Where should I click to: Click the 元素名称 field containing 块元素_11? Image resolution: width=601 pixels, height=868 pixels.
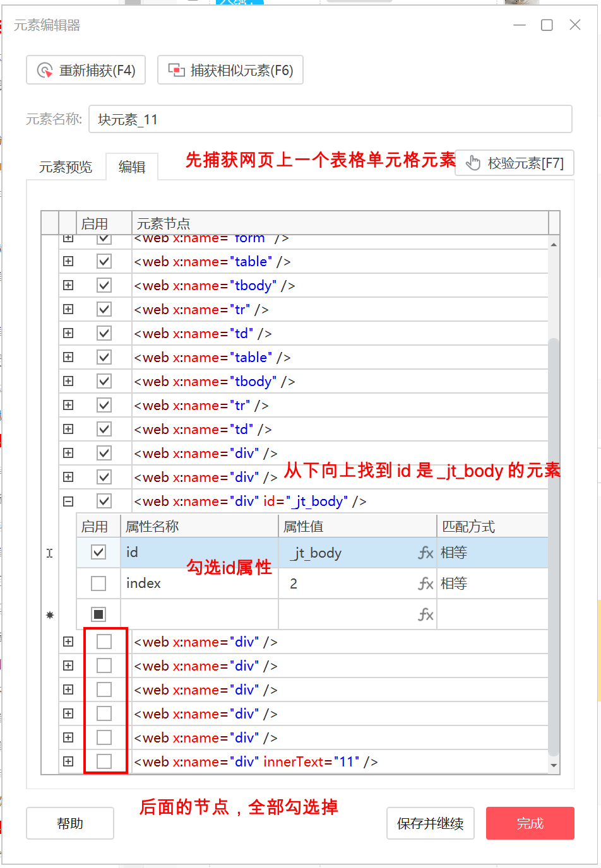click(x=331, y=119)
